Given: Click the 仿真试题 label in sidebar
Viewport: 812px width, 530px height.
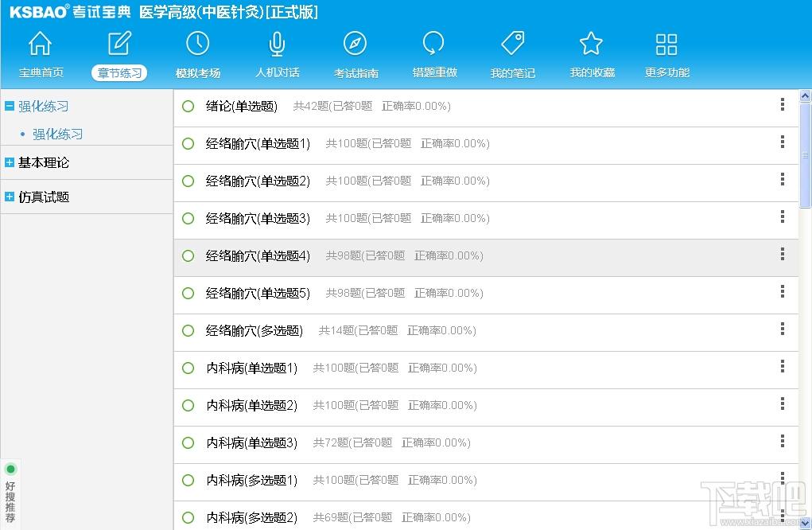Looking at the screenshot, I should point(44,197).
